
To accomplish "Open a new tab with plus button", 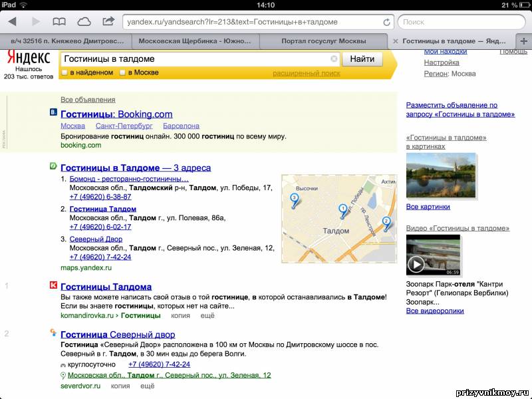I will [x=523, y=41].
